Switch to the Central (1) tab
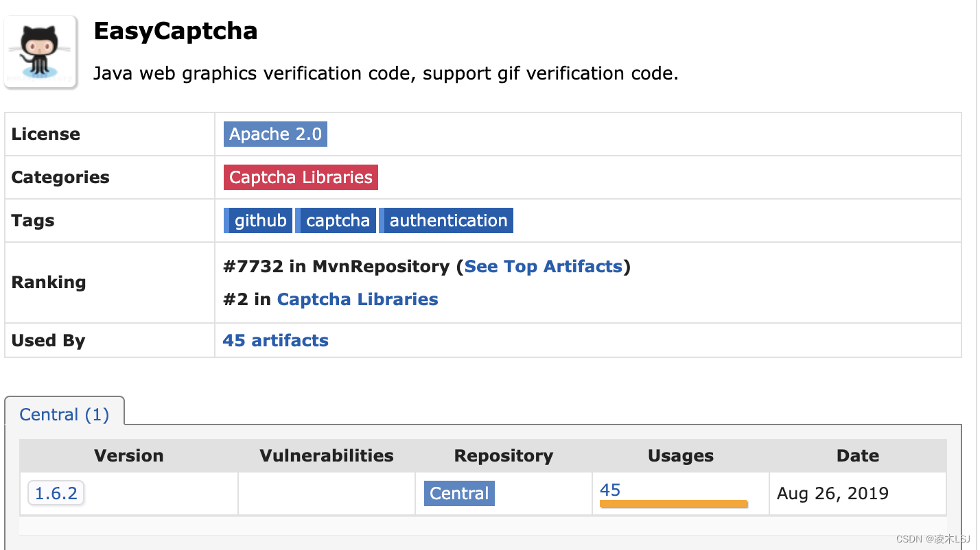Image resolution: width=980 pixels, height=550 pixels. click(65, 414)
